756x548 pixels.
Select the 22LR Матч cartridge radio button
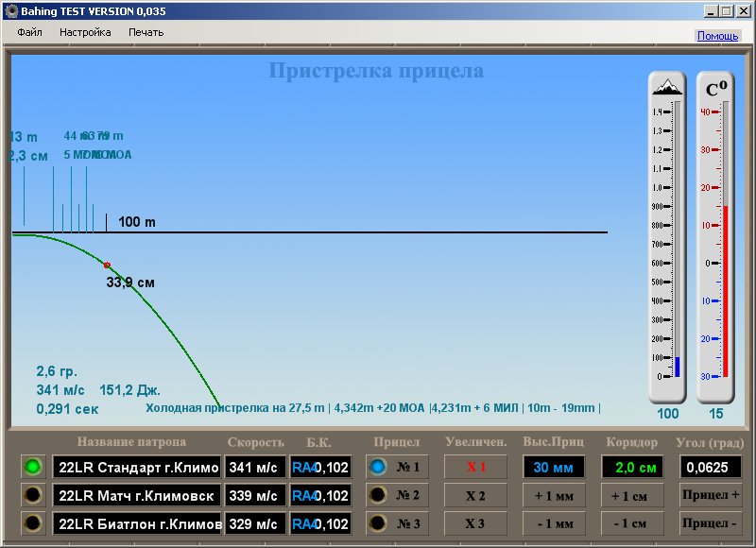point(33,495)
